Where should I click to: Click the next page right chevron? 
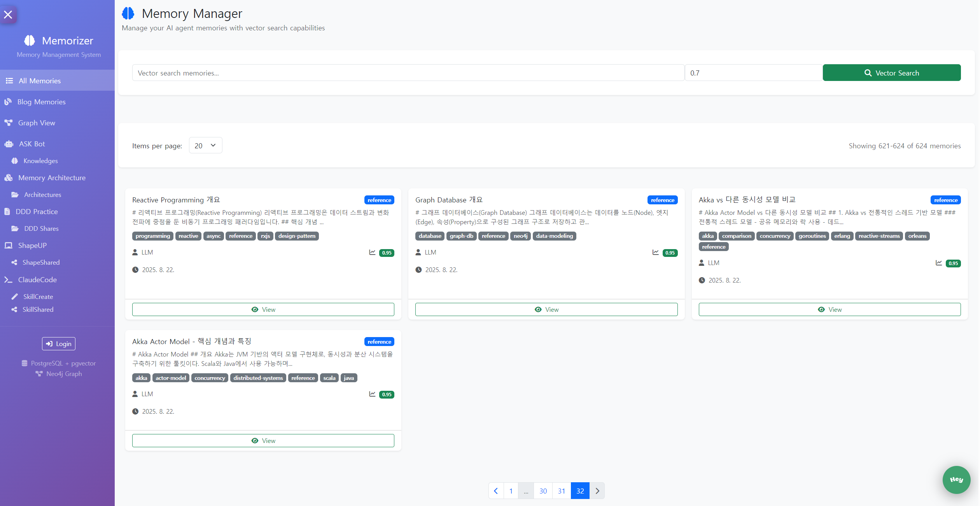click(x=597, y=491)
